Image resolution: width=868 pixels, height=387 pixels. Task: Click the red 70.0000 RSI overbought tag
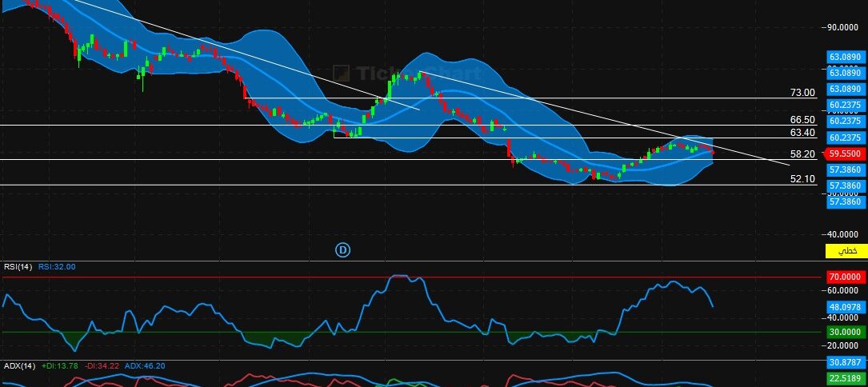click(844, 277)
